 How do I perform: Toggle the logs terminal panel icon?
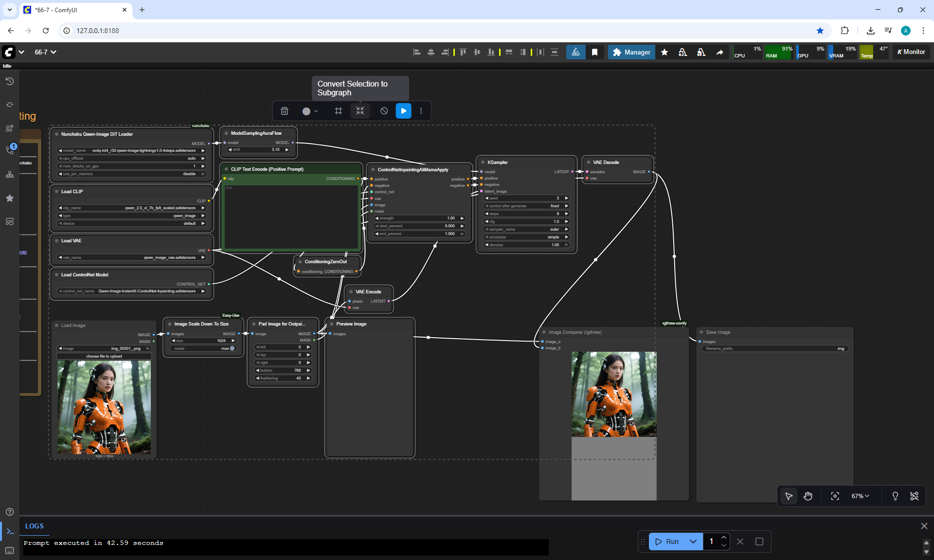[x=10, y=531]
